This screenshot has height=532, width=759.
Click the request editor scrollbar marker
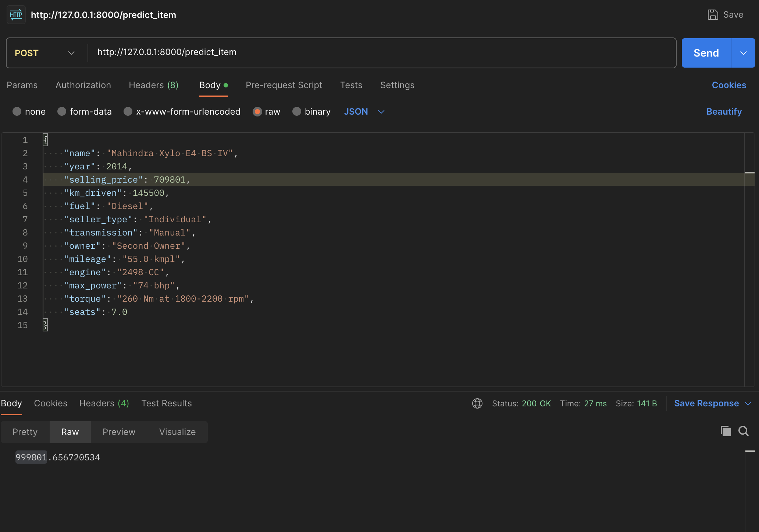pos(749,172)
